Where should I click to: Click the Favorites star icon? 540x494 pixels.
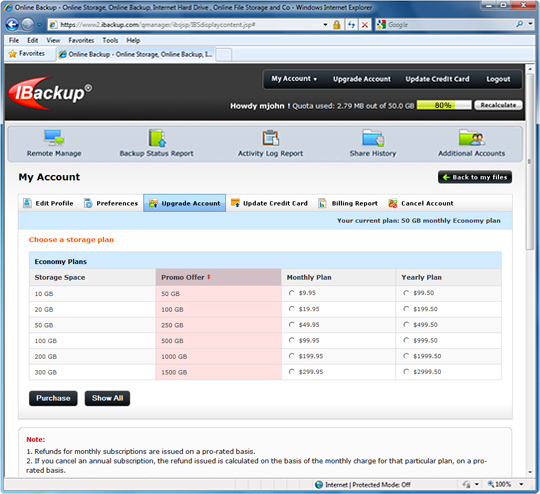pyautogui.click(x=12, y=54)
